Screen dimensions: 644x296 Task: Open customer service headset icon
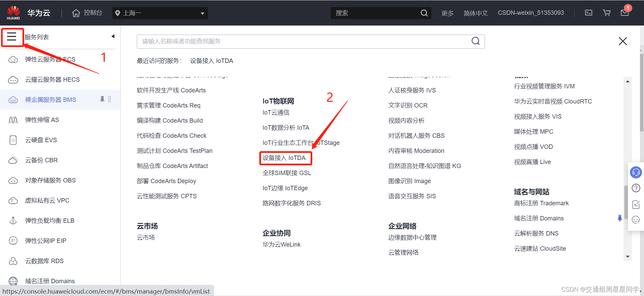point(636,173)
